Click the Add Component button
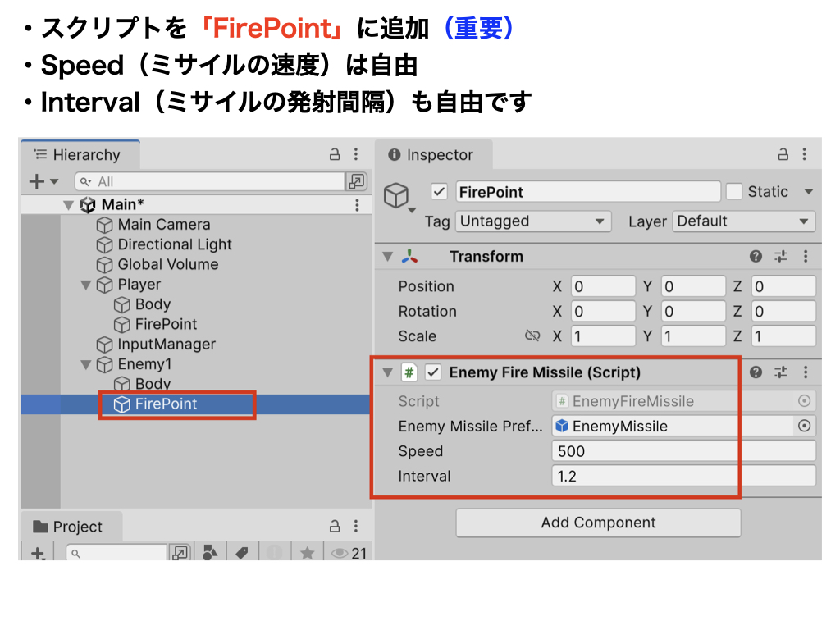Viewport: 840px width, 630px height. [x=598, y=523]
